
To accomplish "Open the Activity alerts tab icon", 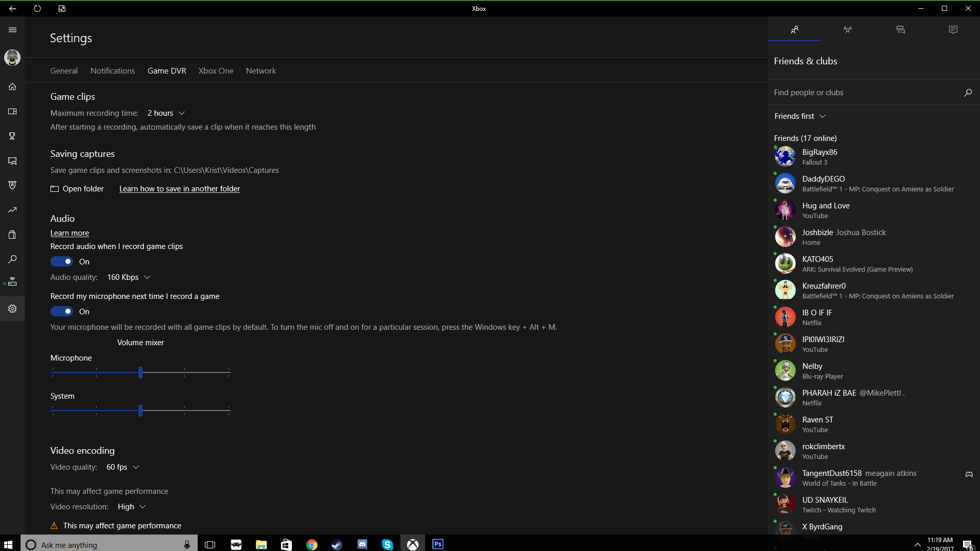I will [x=953, y=29].
